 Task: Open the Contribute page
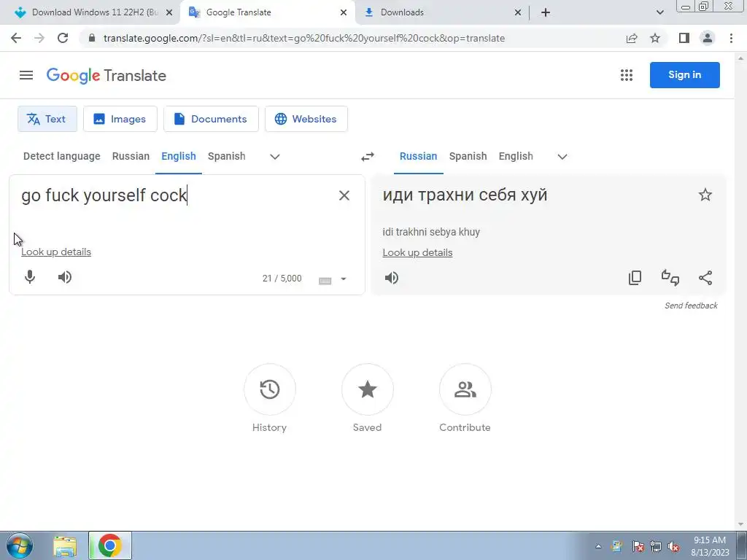[x=465, y=389]
